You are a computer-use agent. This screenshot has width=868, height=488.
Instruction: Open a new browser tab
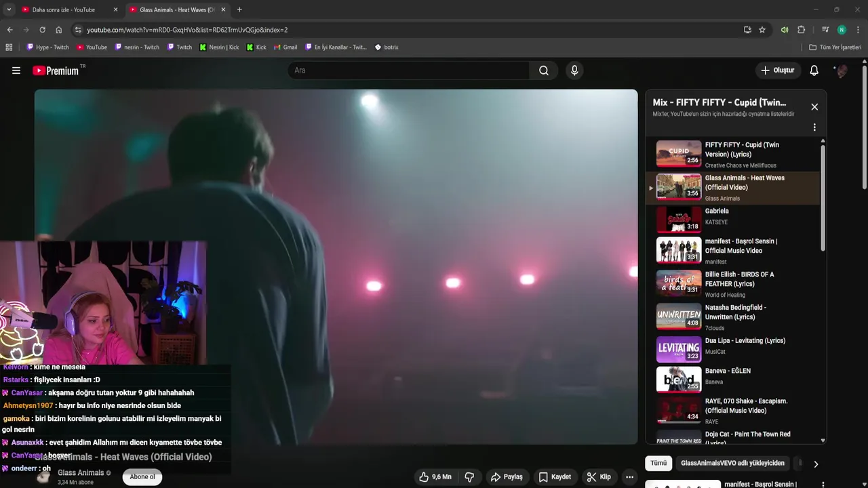click(239, 9)
